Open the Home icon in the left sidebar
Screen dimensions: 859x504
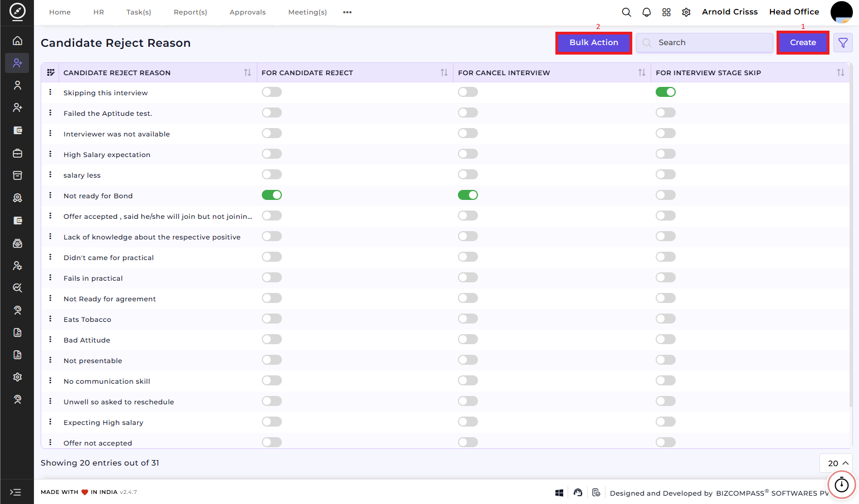17,41
